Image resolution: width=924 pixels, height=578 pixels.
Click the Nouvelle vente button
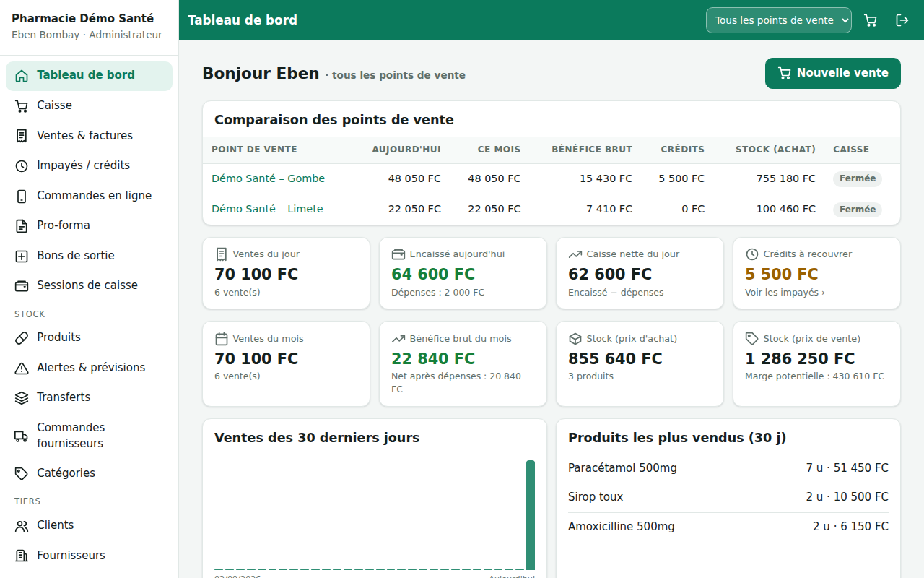pyautogui.click(x=833, y=73)
